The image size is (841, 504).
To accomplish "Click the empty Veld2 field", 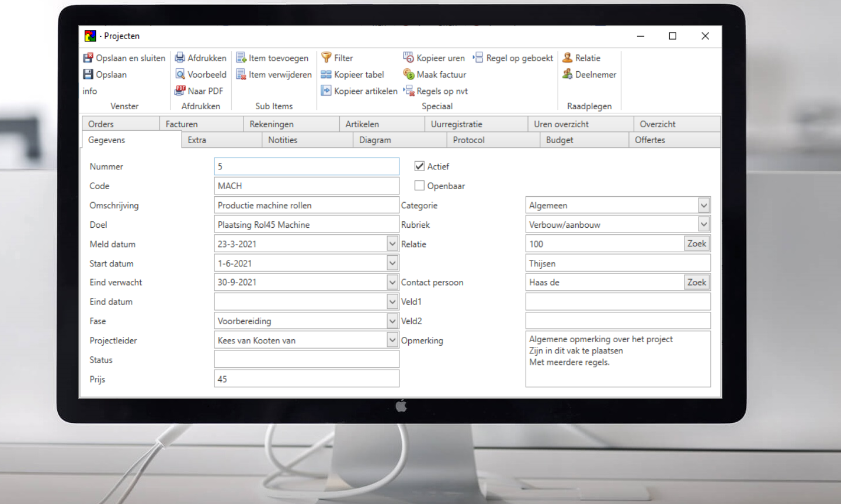I will [618, 321].
